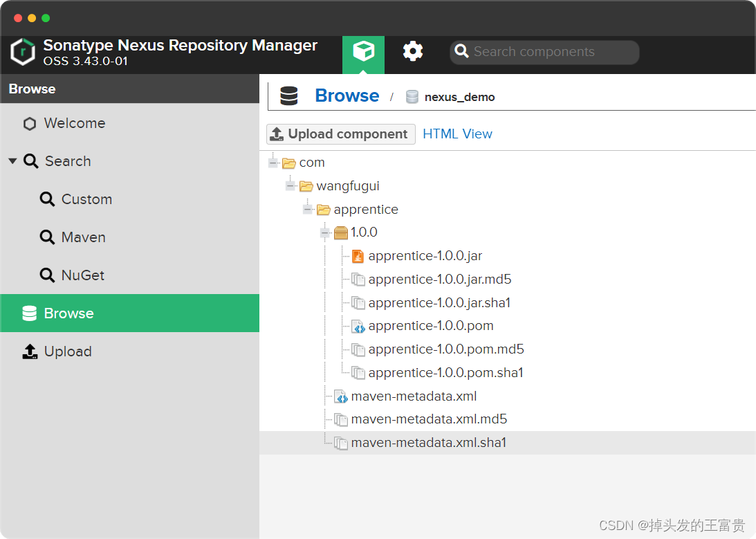Click the maven-metadata.xml.md5 file icon
The image size is (756, 539).
point(340,419)
